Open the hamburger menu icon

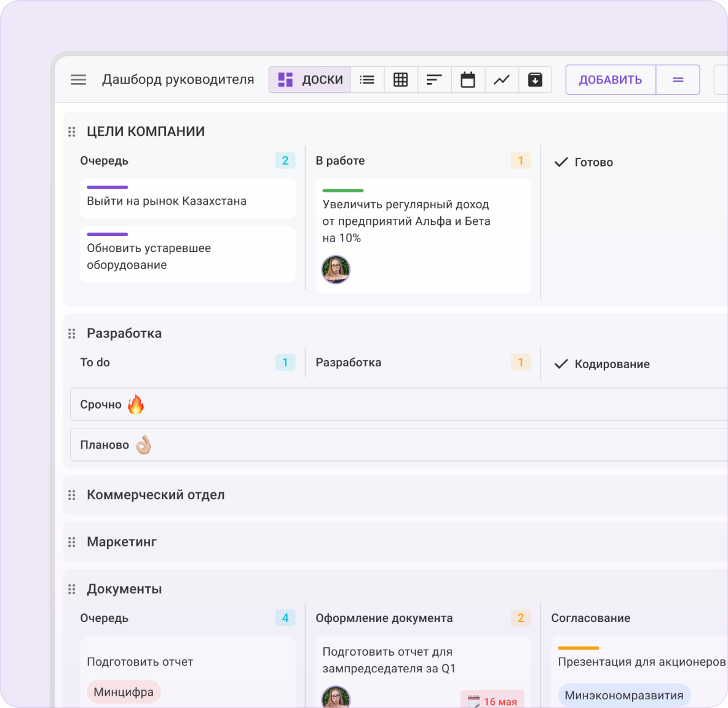click(78, 80)
